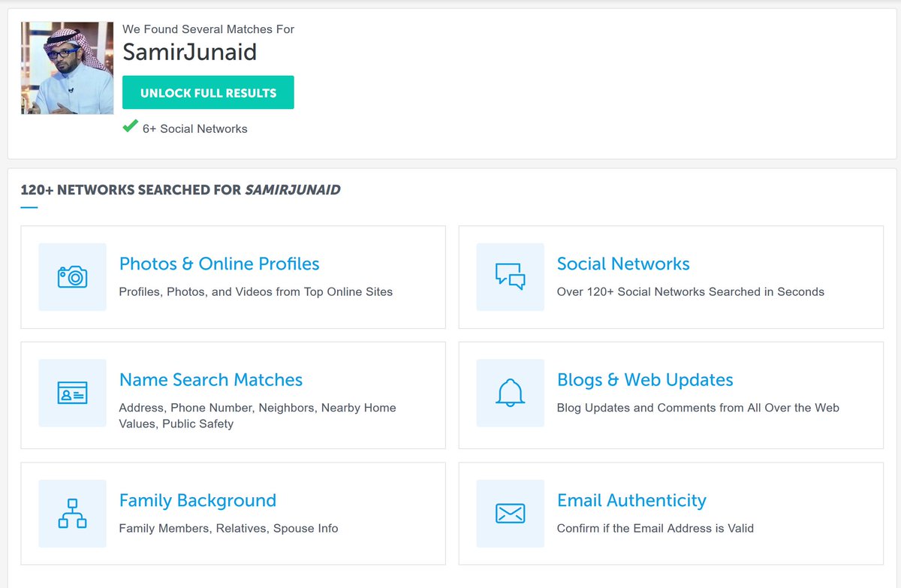Open the Photos & Online Profiles link
The height and width of the screenshot is (588, 901).
(x=219, y=264)
